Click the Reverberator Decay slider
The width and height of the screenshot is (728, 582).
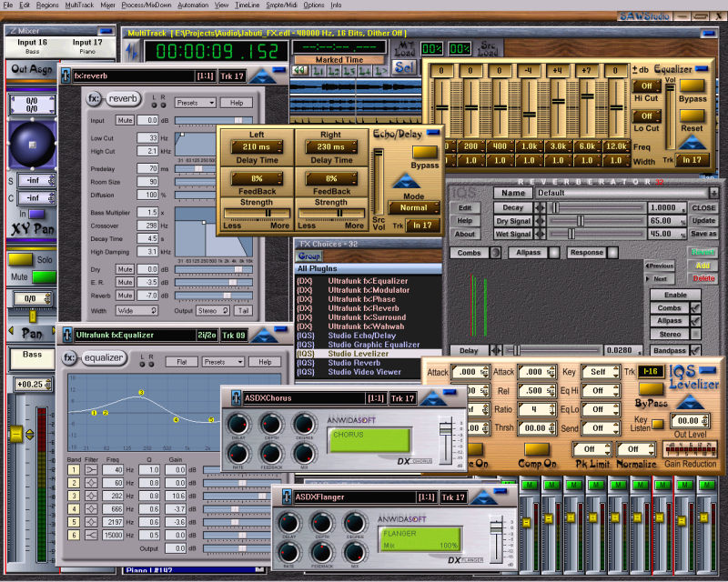click(598, 207)
